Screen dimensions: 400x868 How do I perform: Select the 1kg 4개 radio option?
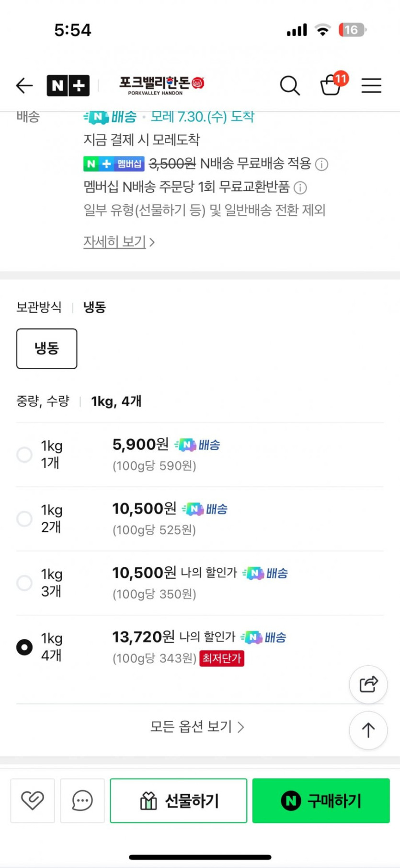pyautogui.click(x=24, y=647)
